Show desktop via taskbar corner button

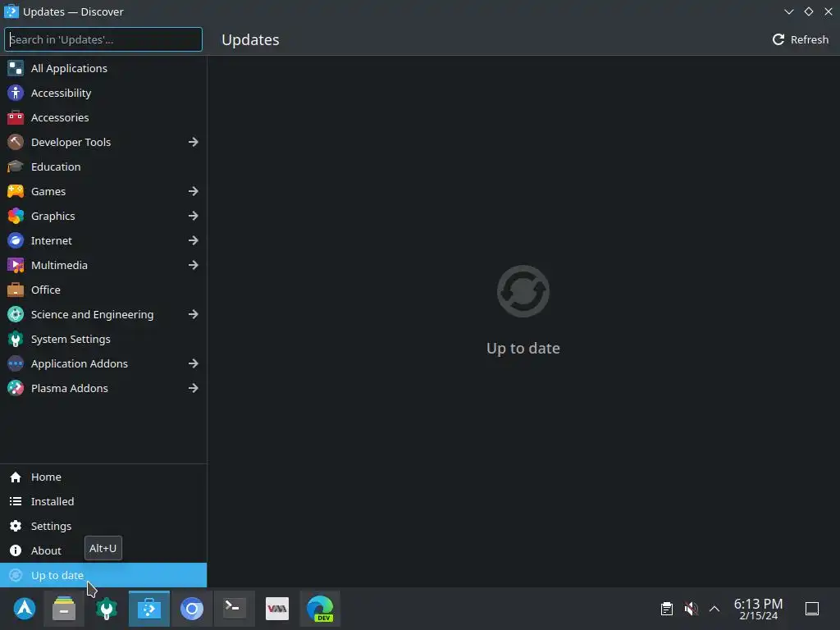pyautogui.click(x=812, y=609)
